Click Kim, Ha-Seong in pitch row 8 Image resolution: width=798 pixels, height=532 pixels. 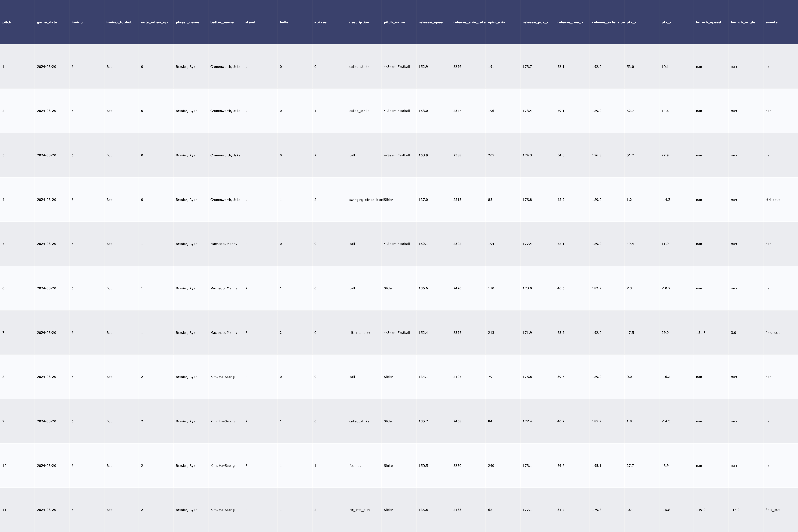[222, 377]
